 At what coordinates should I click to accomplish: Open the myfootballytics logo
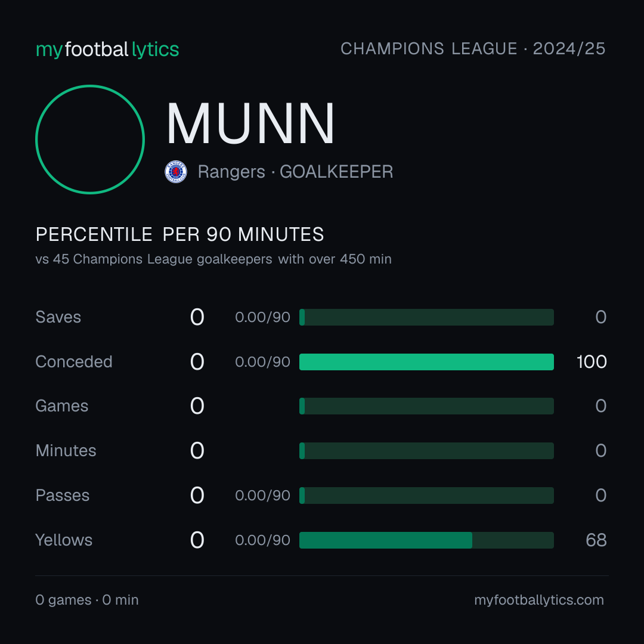click(x=107, y=49)
